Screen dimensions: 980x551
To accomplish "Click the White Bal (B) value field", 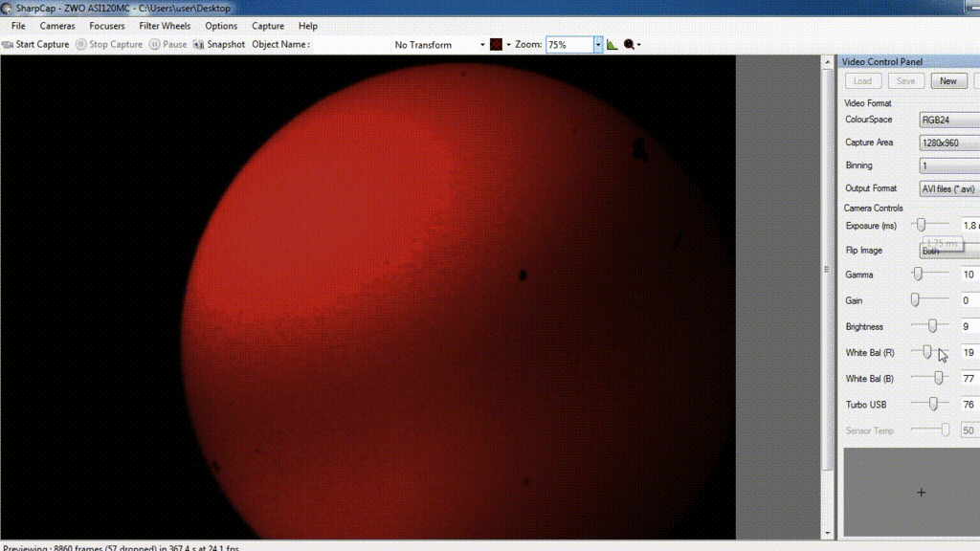I will 970,379.
